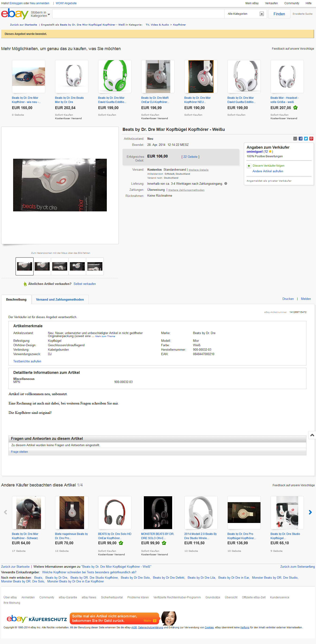Open Weitere Zahlungsmethoden link
The height and width of the screenshot is (644, 316).
[186, 190]
